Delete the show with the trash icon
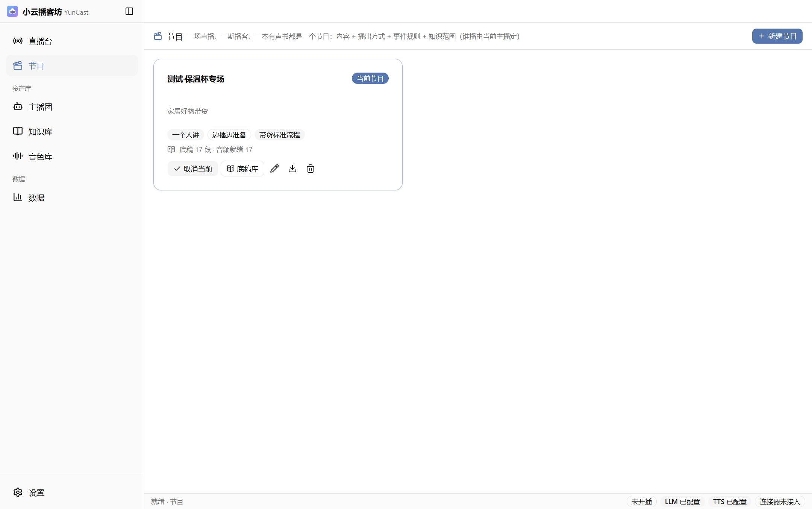Viewport: 812px width, 509px height. point(311,169)
